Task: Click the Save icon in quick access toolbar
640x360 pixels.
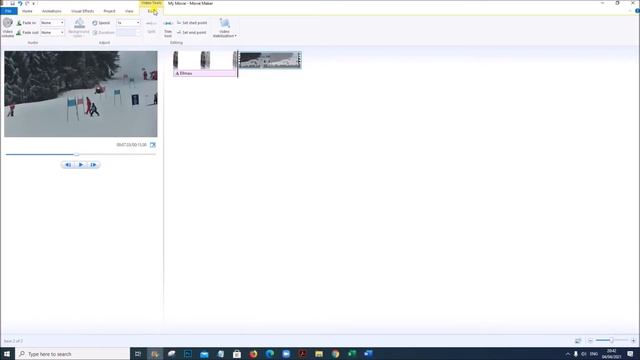Action: click(x=13, y=3)
